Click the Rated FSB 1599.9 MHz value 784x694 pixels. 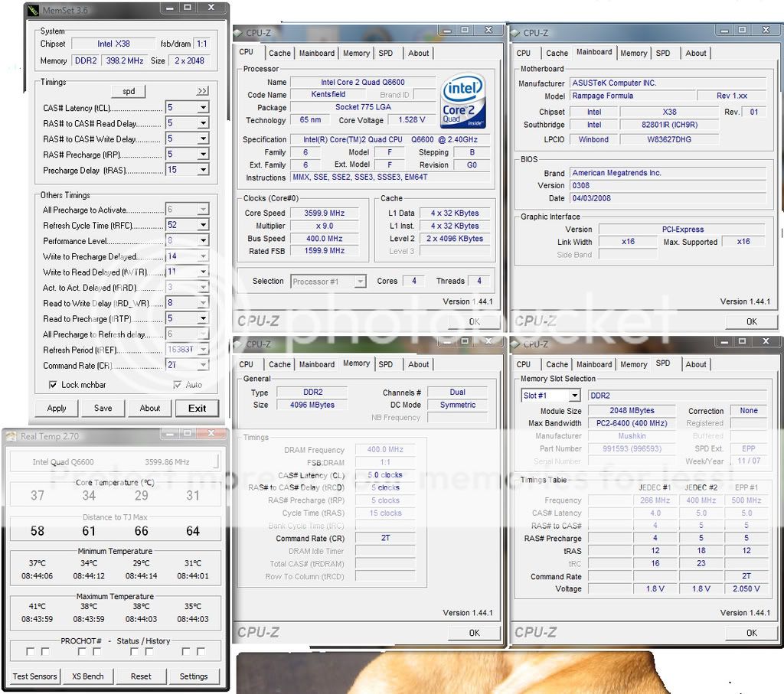click(325, 251)
